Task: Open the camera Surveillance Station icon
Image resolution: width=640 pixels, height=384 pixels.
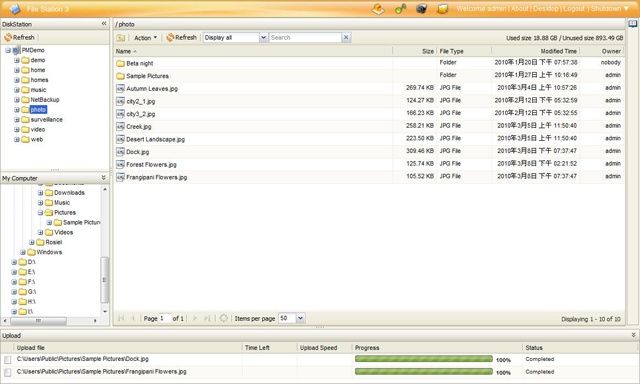Action: click(x=422, y=9)
